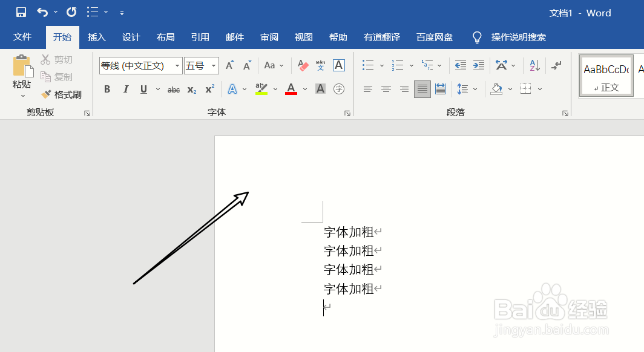Apply distributed alignment
Screen dimensions: 644x352
point(441,89)
